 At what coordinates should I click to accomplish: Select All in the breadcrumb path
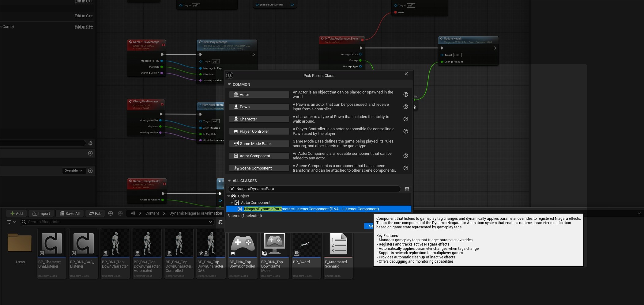133,213
